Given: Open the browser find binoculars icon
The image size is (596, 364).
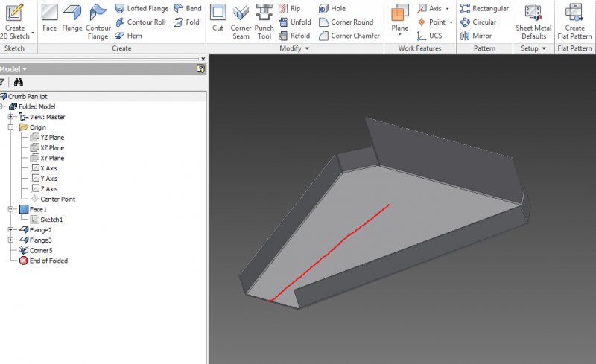Looking at the screenshot, I should [18, 82].
